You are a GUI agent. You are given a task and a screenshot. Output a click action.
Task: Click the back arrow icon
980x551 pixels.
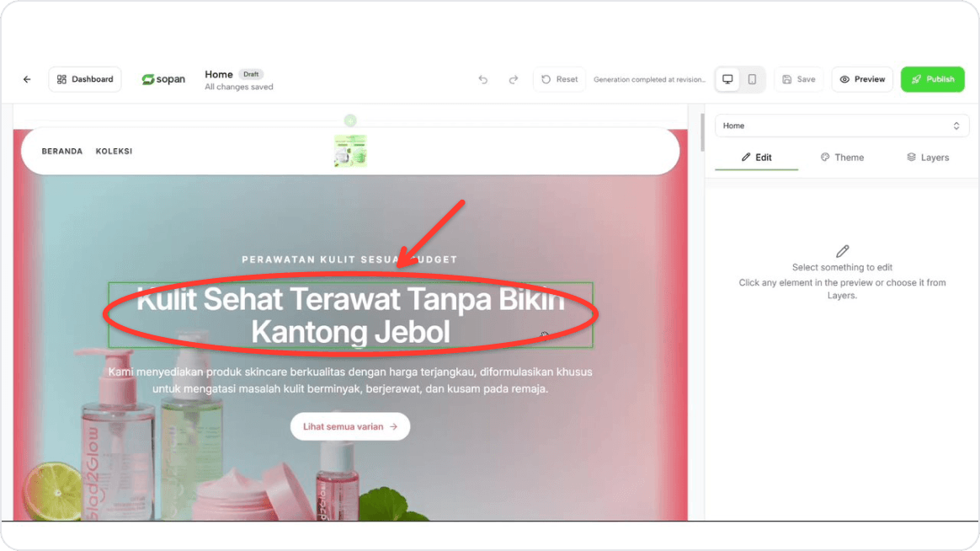[x=27, y=79]
